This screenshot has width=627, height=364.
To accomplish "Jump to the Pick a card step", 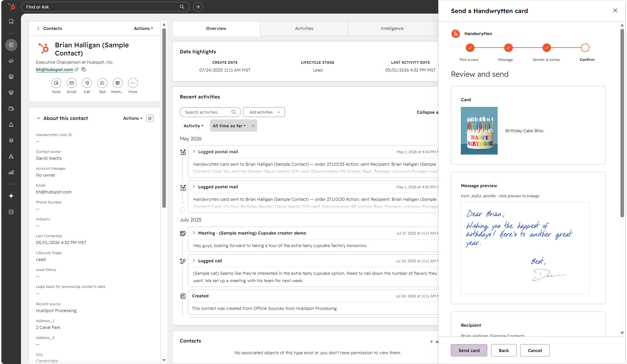I will pyautogui.click(x=470, y=48).
